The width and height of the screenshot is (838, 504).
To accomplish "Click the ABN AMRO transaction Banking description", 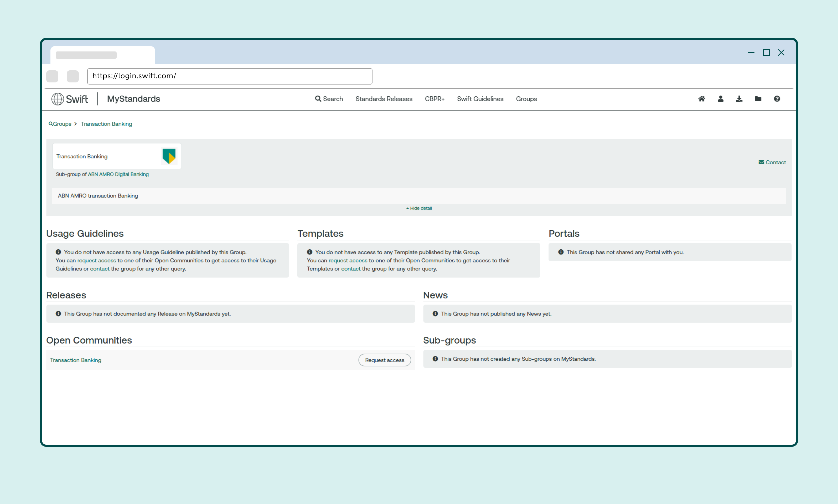I will (x=98, y=196).
